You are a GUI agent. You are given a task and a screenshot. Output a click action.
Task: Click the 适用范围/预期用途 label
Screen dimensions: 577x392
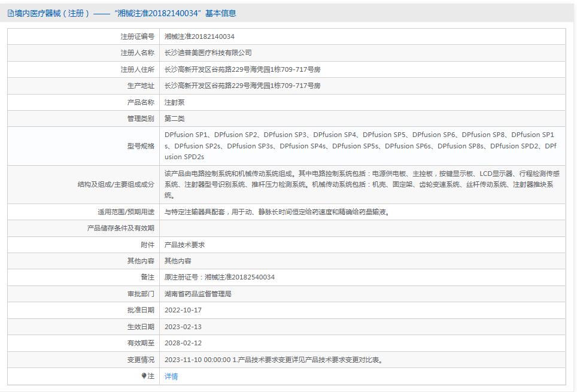pyautogui.click(x=126, y=212)
